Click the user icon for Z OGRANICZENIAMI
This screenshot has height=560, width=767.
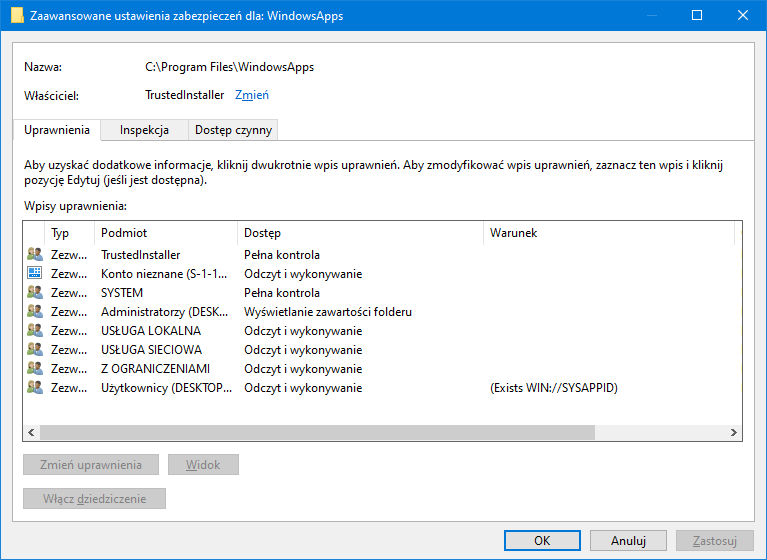[x=35, y=369]
